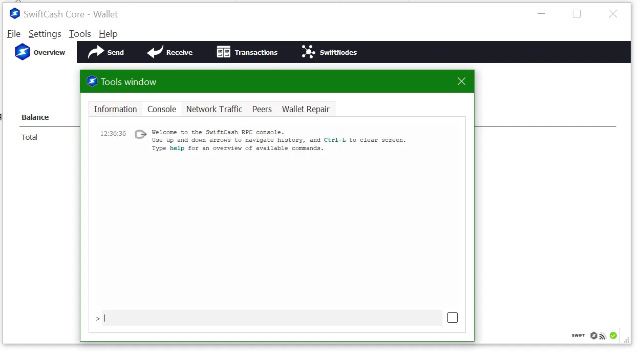
Task: Click the staking hexagon status icon
Action: pyautogui.click(x=594, y=336)
